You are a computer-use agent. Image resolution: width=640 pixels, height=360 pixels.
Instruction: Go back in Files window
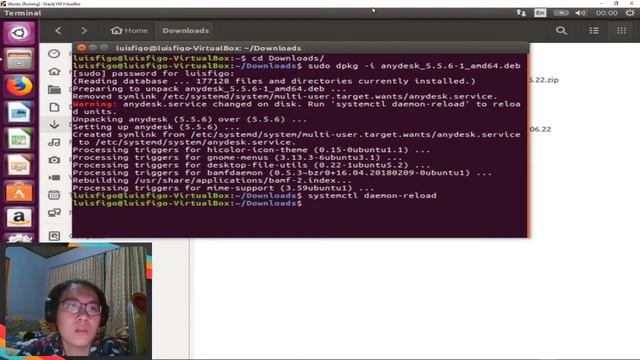point(58,31)
